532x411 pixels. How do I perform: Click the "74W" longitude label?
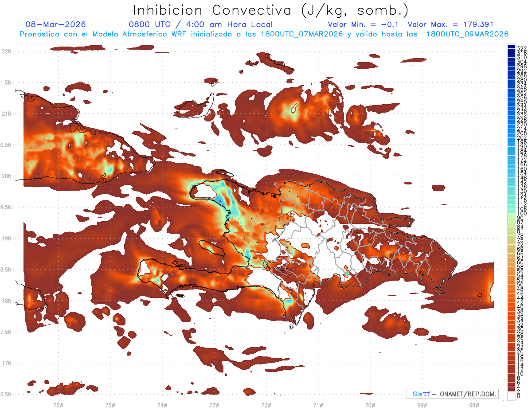[162, 405]
